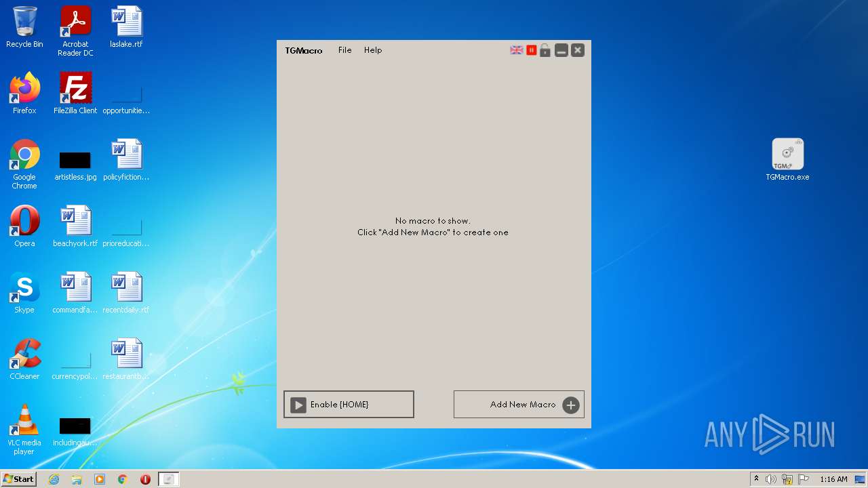The width and height of the screenshot is (868, 488).
Task: Select the laslake.rtf file
Action: (x=126, y=27)
